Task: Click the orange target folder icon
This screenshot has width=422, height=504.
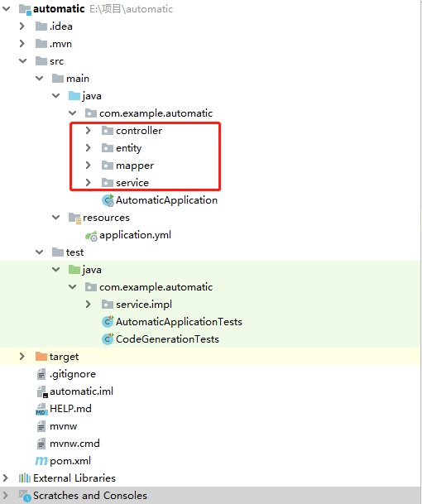Action: point(41,356)
